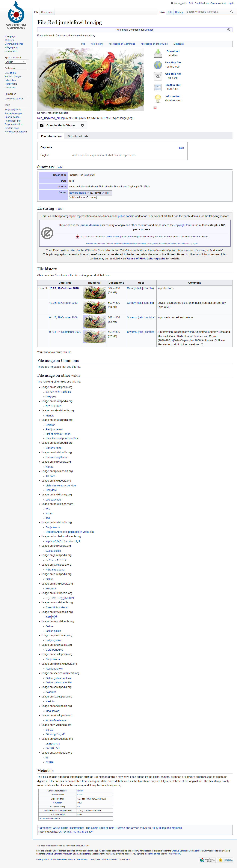
Task: Open the Sprachauswahl English language dropdown
Action: (15, 62)
